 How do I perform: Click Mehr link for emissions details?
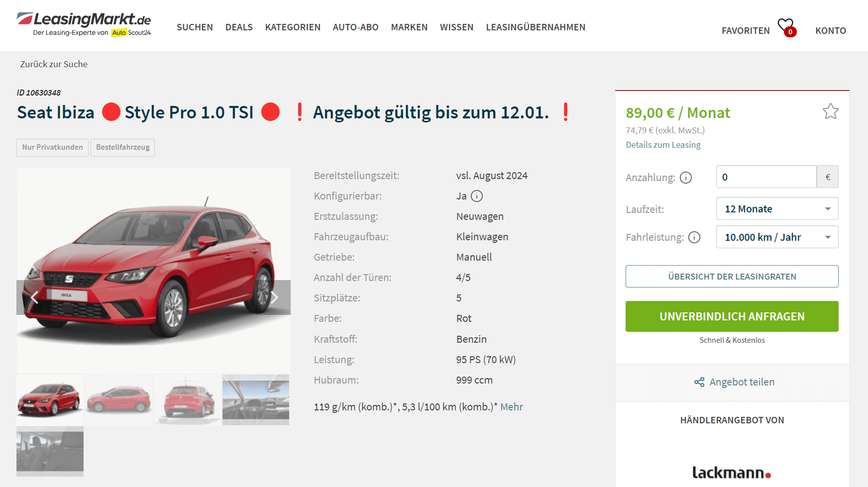pos(512,407)
